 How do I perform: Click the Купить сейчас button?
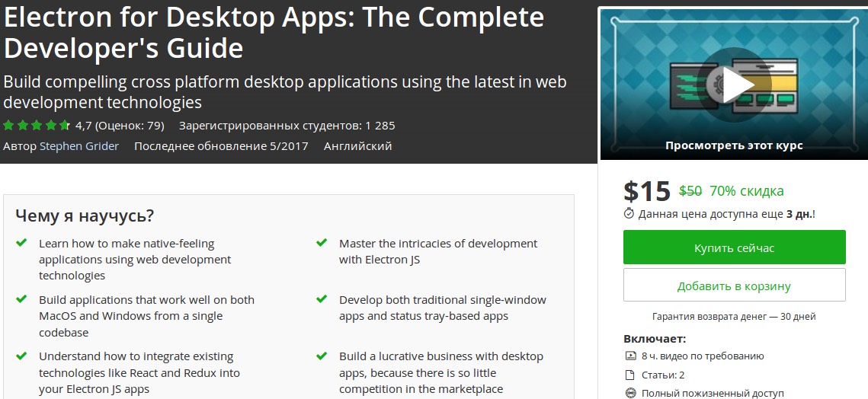734,247
